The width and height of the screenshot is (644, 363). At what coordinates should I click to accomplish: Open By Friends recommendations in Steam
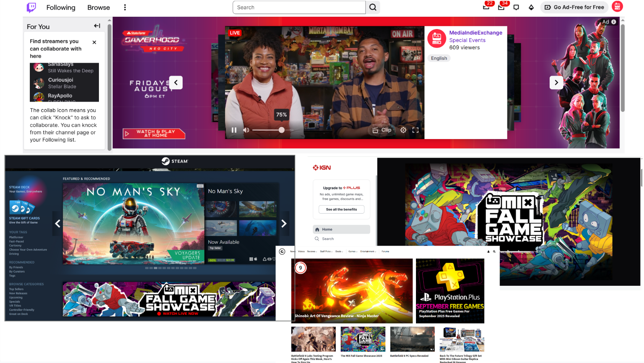(16, 267)
